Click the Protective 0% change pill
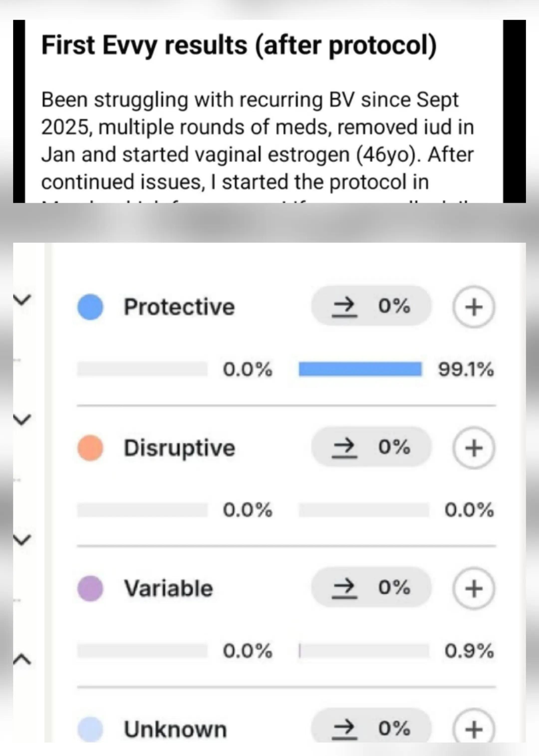539x756 pixels. point(371,306)
